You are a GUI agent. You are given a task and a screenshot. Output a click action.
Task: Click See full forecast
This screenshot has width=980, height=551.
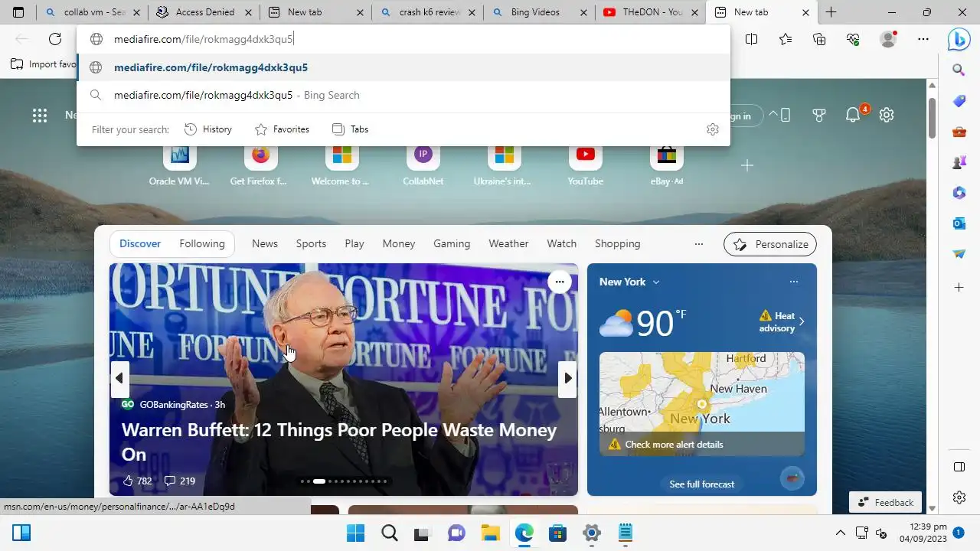point(701,484)
